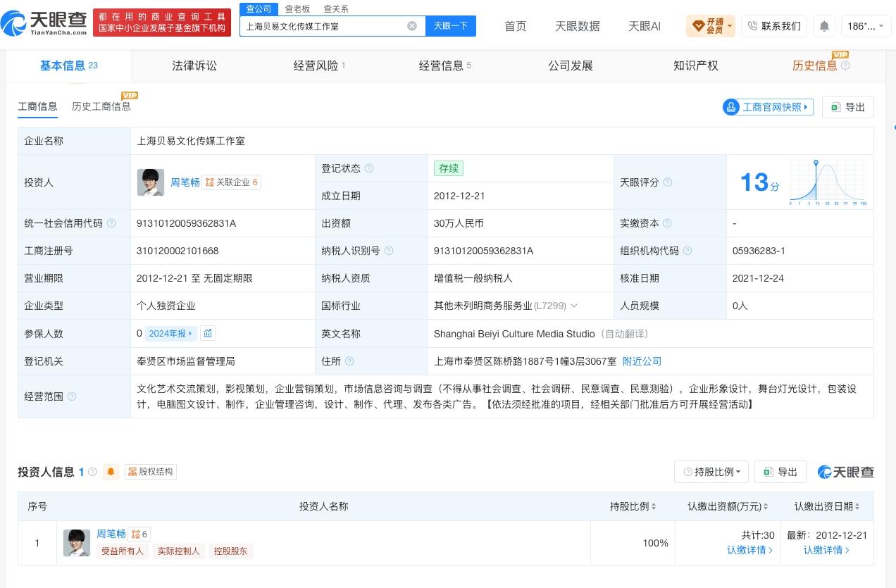Open 认缴详情 under 共计:30
Screen dimensions: 896x588
point(750,550)
